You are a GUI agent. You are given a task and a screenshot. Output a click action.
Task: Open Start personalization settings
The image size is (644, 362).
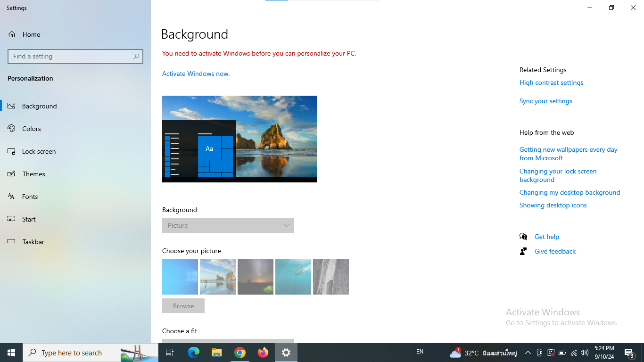pyautogui.click(x=75, y=219)
